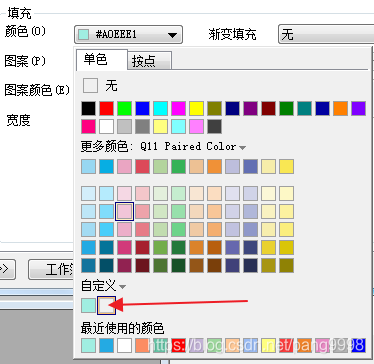Select the red Q11 Paired palette swatch

142,167
